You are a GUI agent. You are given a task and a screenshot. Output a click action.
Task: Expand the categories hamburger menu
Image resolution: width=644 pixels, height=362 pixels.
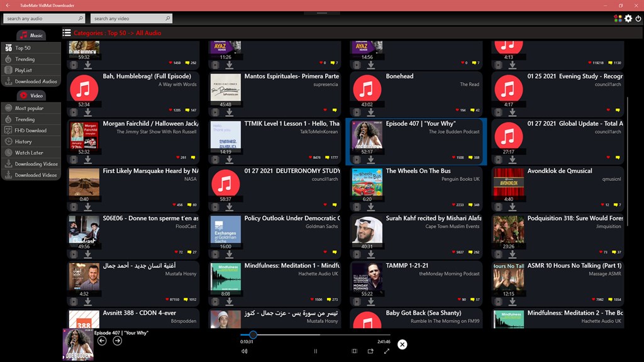point(67,33)
